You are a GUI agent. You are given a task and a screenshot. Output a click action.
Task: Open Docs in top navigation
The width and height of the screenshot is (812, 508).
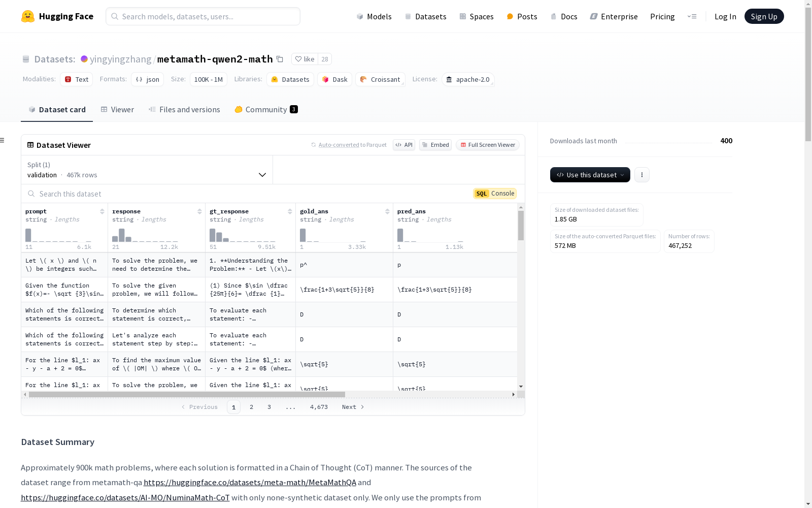coord(564,16)
